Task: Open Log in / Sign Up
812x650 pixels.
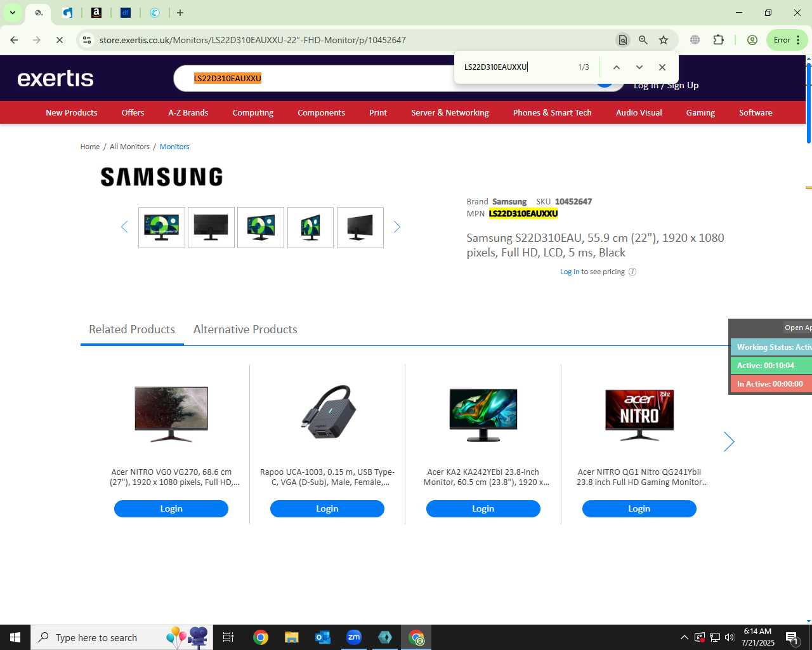Action: pos(666,86)
